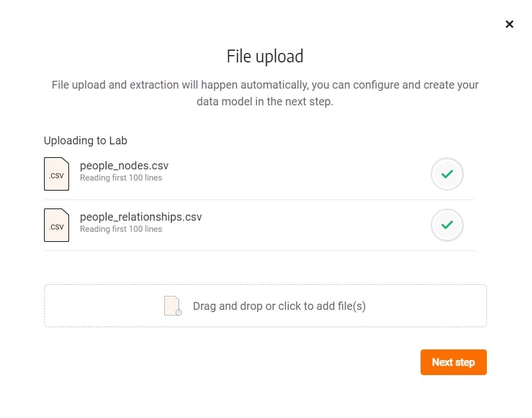
Task: Click the upload file icon in drop zone
Action: click(x=173, y=305)
